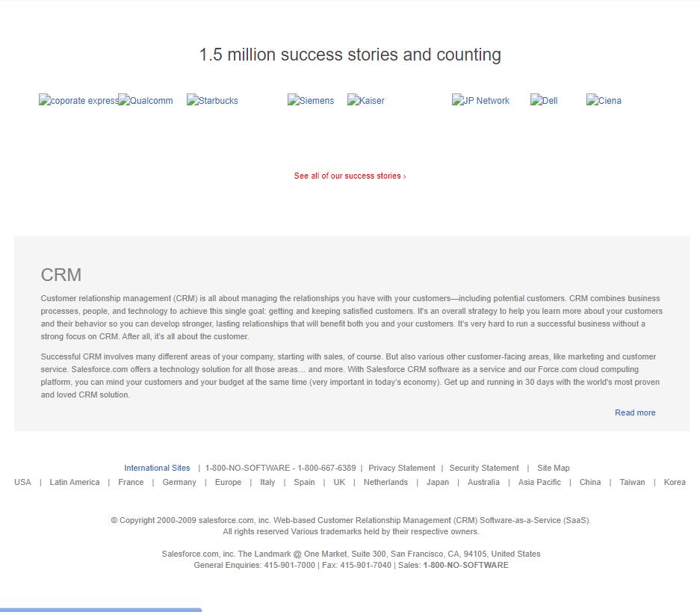The width and height of the screenshot is (700, 612).
Task: Choose the Germany site link
Action: [179, 483]
